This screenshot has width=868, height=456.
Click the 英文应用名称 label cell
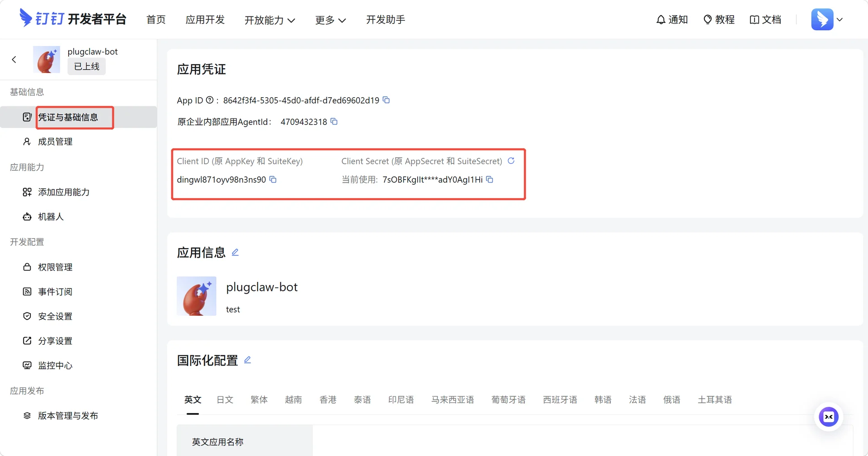[x=245, y=441]
